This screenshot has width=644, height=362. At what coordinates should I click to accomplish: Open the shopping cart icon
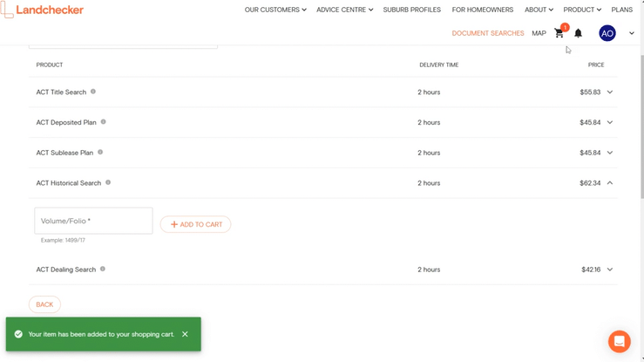point(559,33)
